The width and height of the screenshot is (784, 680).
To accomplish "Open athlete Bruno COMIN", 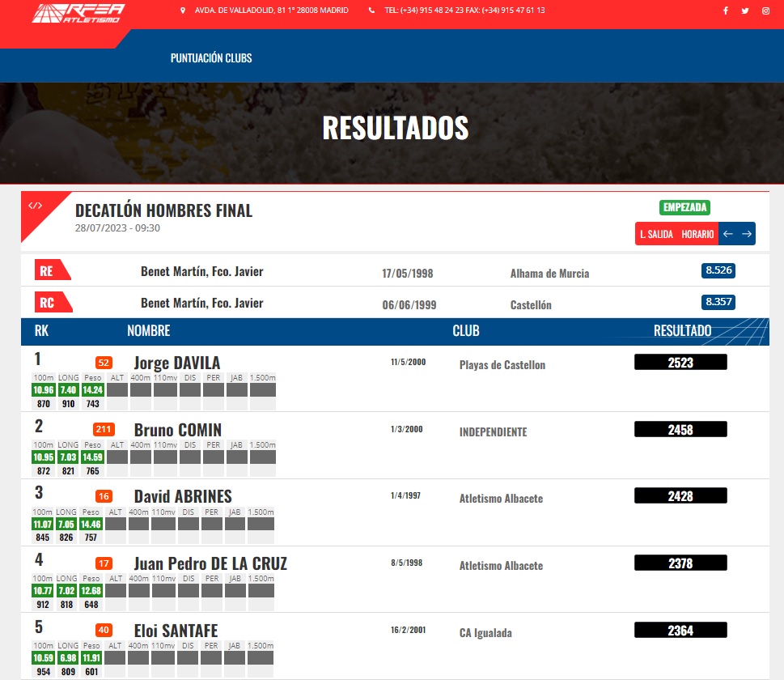I will (x=177, y=430).
